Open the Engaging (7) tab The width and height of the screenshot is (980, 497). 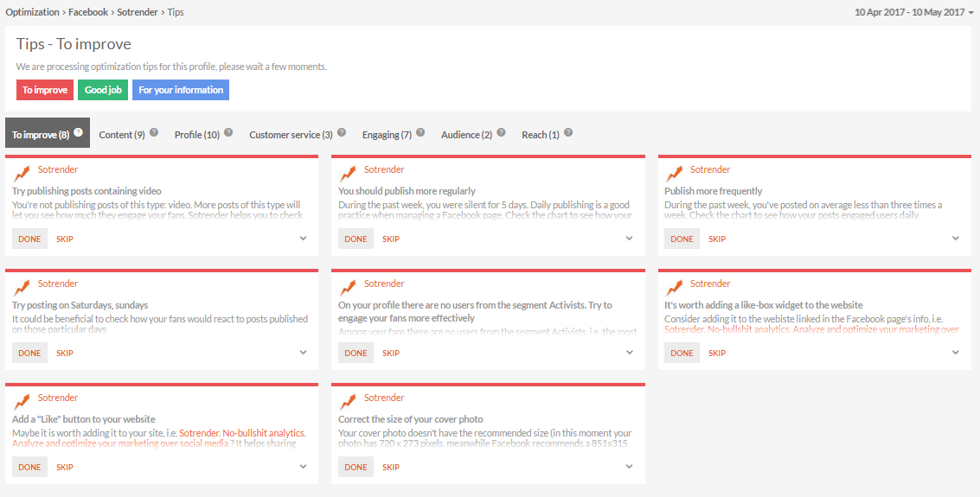(387, 135)
